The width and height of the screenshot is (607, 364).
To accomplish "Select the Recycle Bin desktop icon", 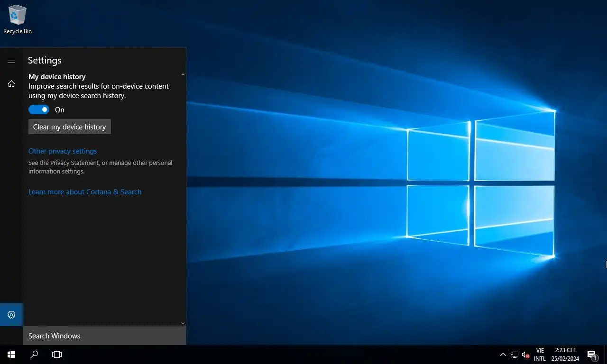I will click(x=18, y=19).
